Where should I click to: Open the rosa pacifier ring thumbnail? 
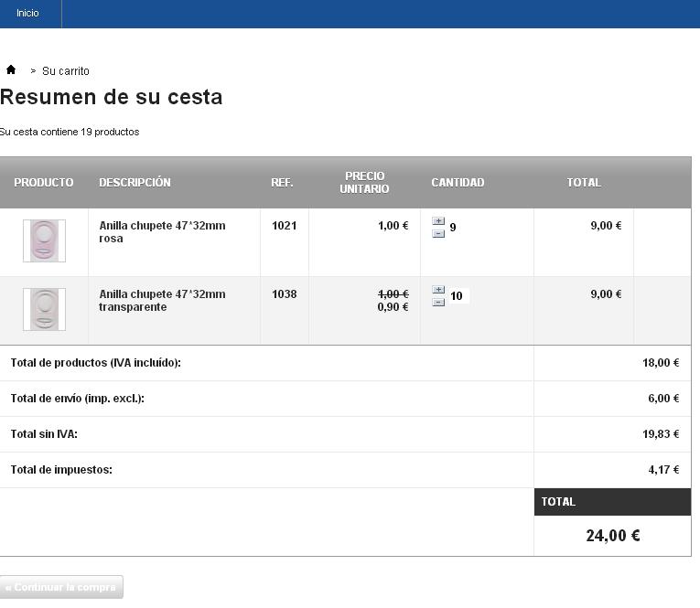[x=44, y=241]
